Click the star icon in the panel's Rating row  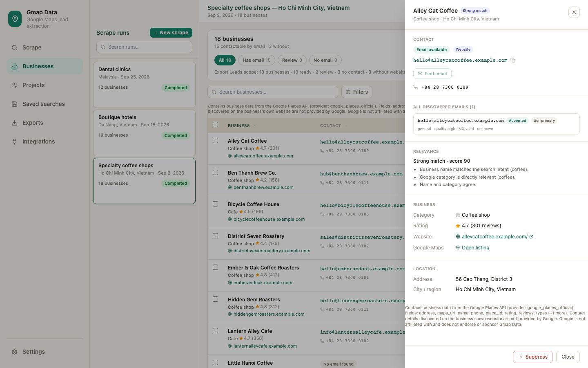(x=458, y=226)
